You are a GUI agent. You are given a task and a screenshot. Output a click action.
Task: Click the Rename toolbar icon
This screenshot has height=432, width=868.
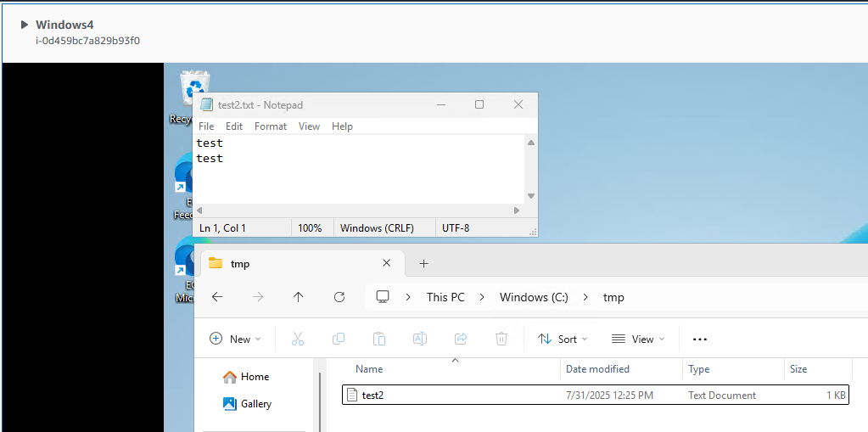[x=420, y=339]
